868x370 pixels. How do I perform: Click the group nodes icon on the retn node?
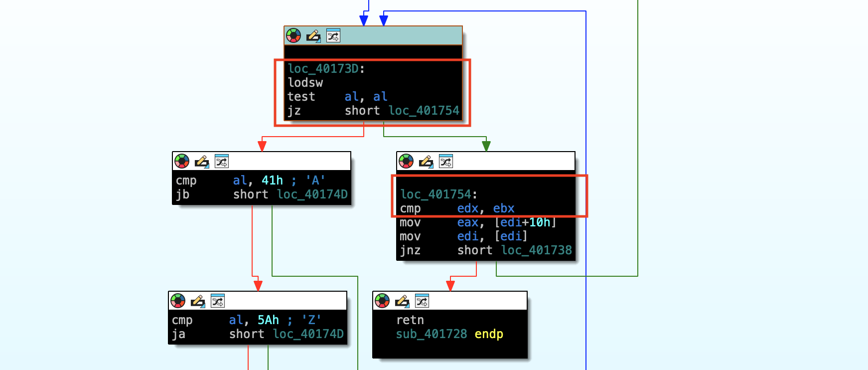[x=422, y=301]
